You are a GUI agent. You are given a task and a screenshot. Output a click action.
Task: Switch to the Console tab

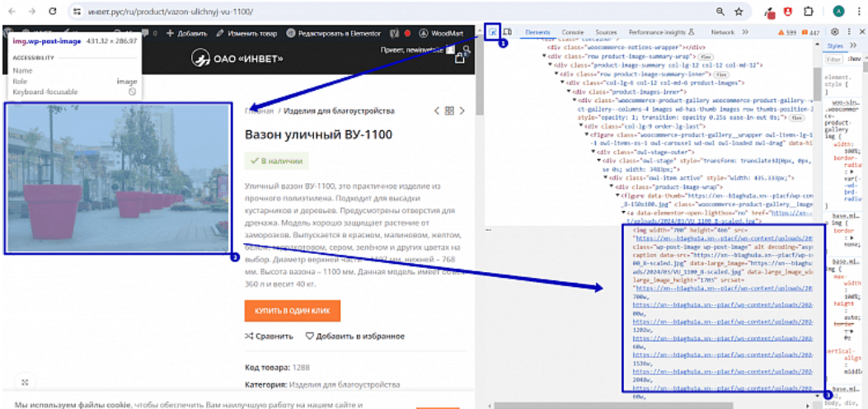click(572, 32)
